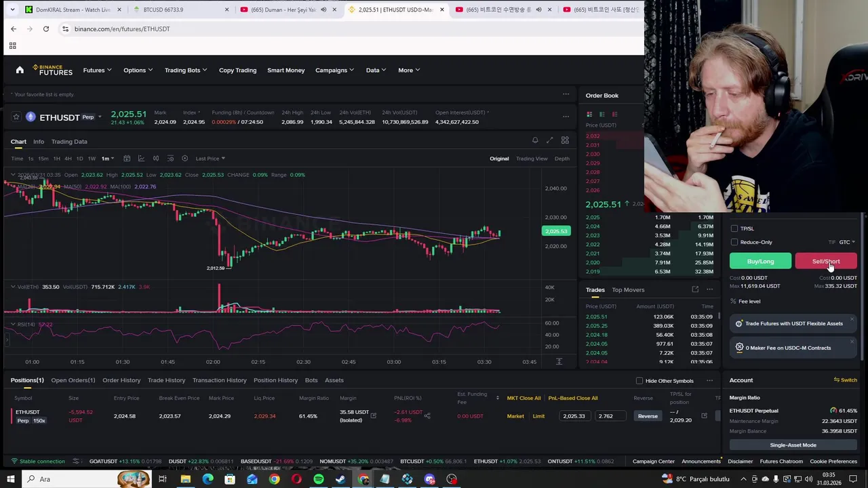Open the Futures menu dropdown
The width and height of the screenshot is (868, 488).
(98, 70)
